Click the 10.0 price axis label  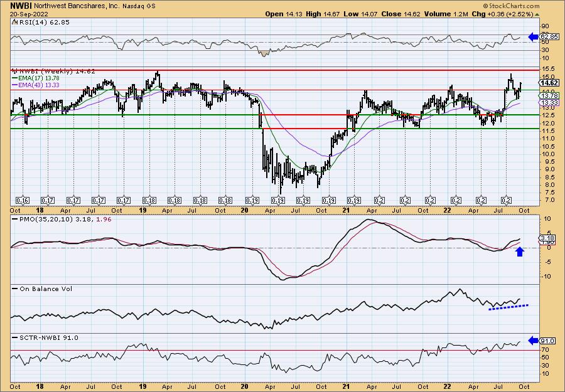point(547,154)
